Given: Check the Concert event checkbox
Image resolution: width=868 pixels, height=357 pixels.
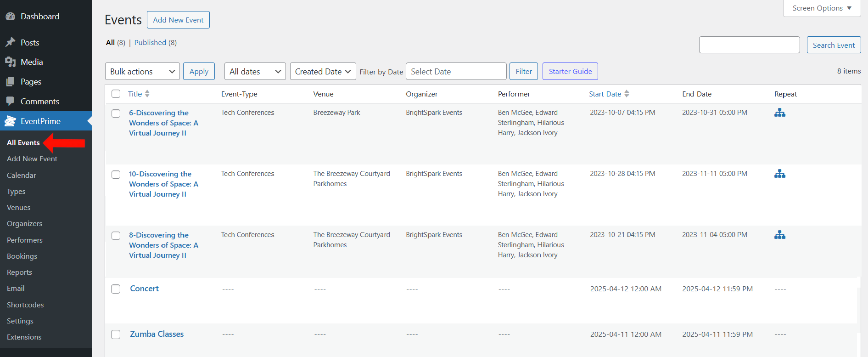Looking at the screenshot, I should pos(116,289).
